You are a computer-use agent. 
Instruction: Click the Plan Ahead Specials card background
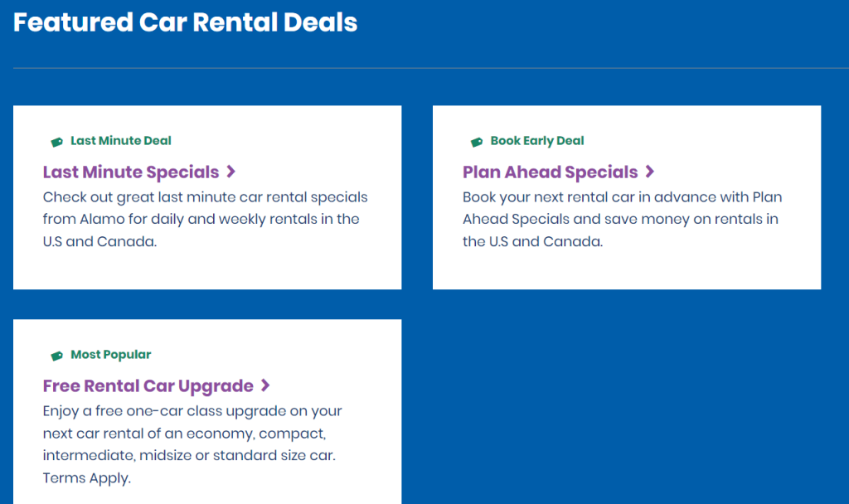pyautogui.click(x=627, y=269)
